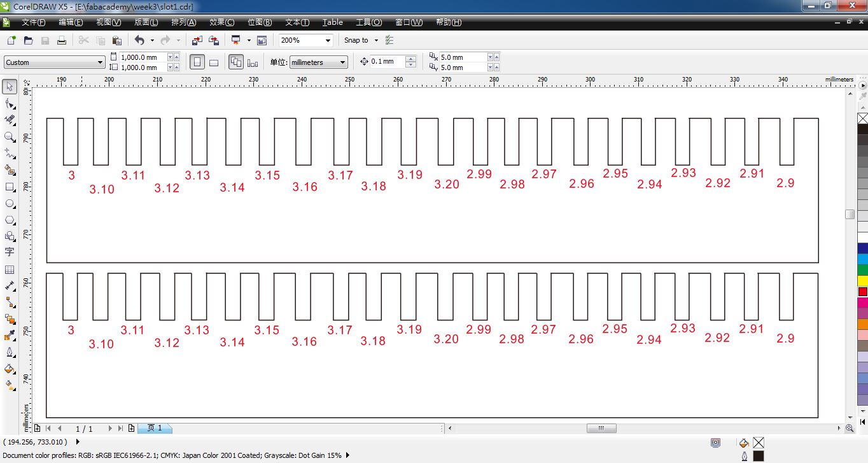This screenshot has height=463, width=868.
Task: Select the Color Eyedropper tool
Action: point(10,336)
